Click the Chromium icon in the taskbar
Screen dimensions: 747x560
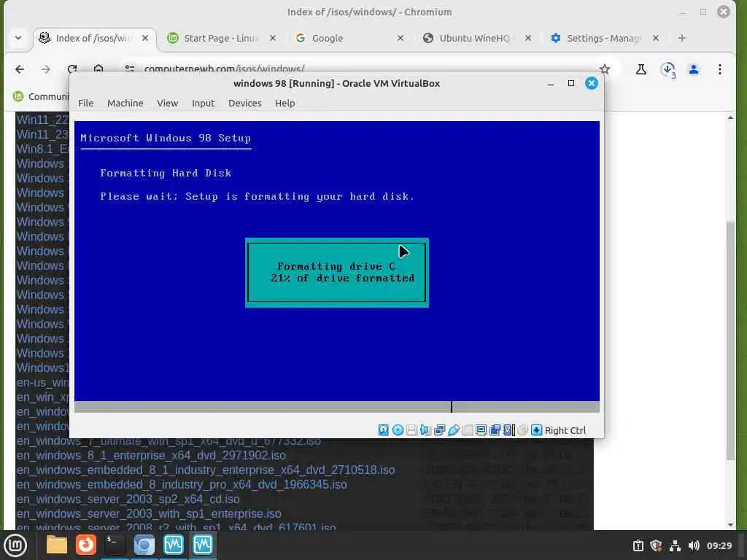(x=144, y=545)
